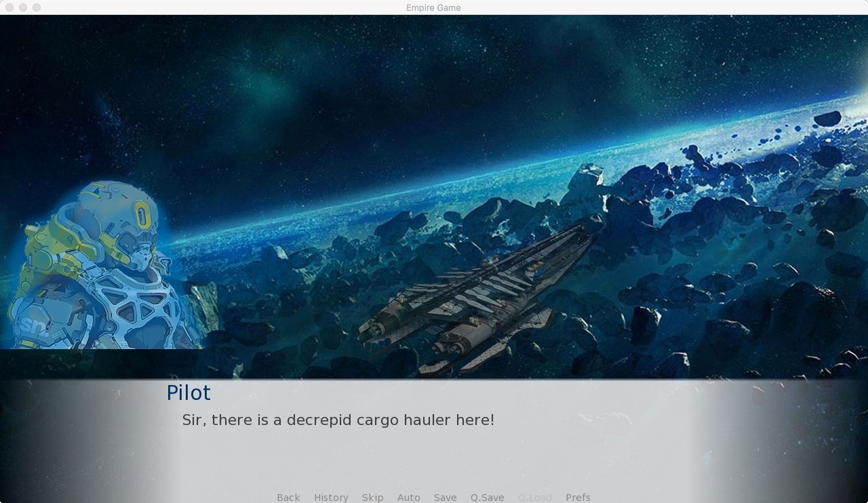Close the Empire Game window
This screenshot has width=868, height=503.
(x=9, y=7)
